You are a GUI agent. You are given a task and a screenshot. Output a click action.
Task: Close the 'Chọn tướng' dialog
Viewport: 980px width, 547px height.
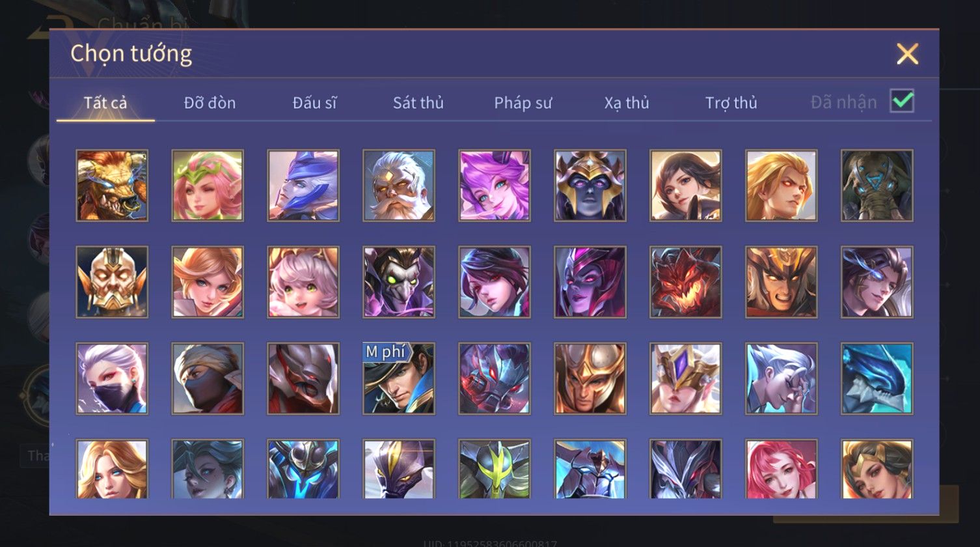pyautogui.click(x=907, y=53)
